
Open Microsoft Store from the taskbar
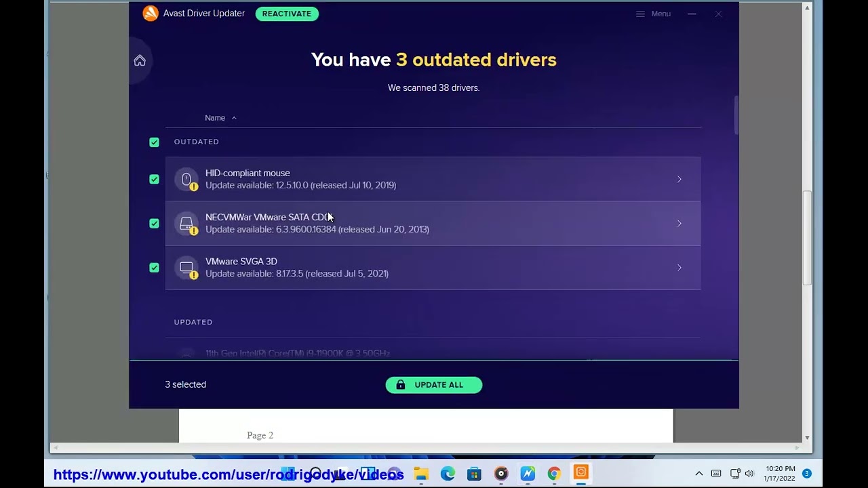[x=474, y=474]
